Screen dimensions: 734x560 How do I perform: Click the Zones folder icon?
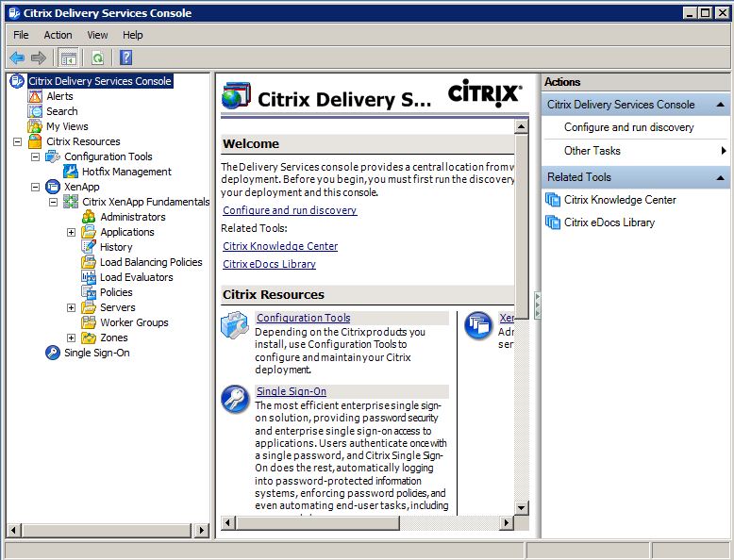point(89,338)
